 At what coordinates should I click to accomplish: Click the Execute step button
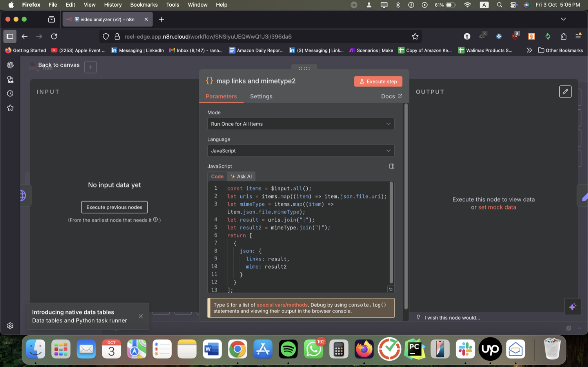tap(378, 81)
